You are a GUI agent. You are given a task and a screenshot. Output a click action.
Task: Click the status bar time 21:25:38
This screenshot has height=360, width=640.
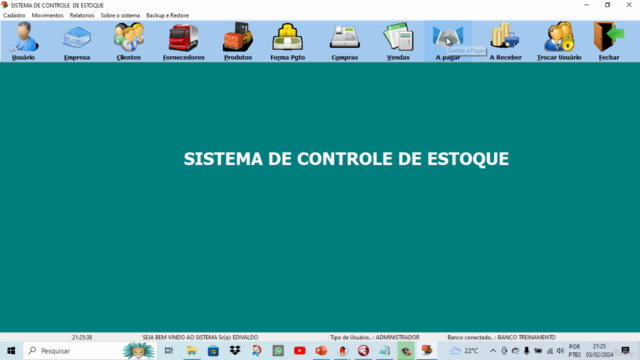coord(82,338)
